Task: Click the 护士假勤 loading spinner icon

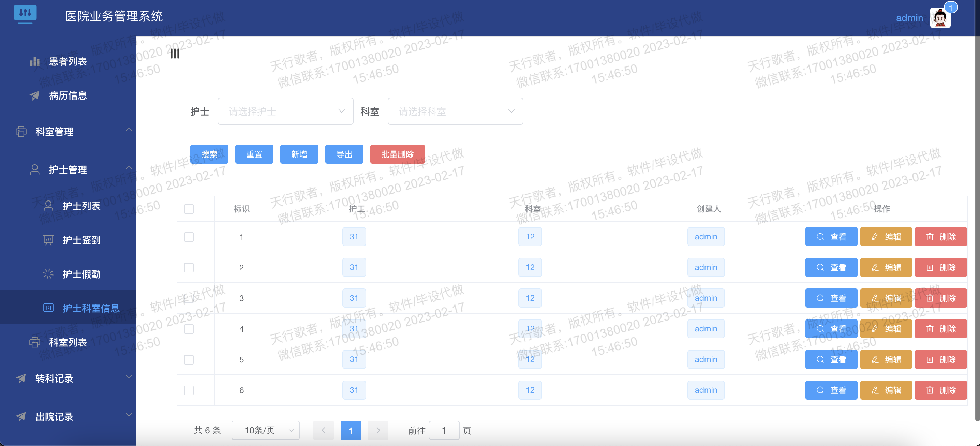Action: point(48,274)
